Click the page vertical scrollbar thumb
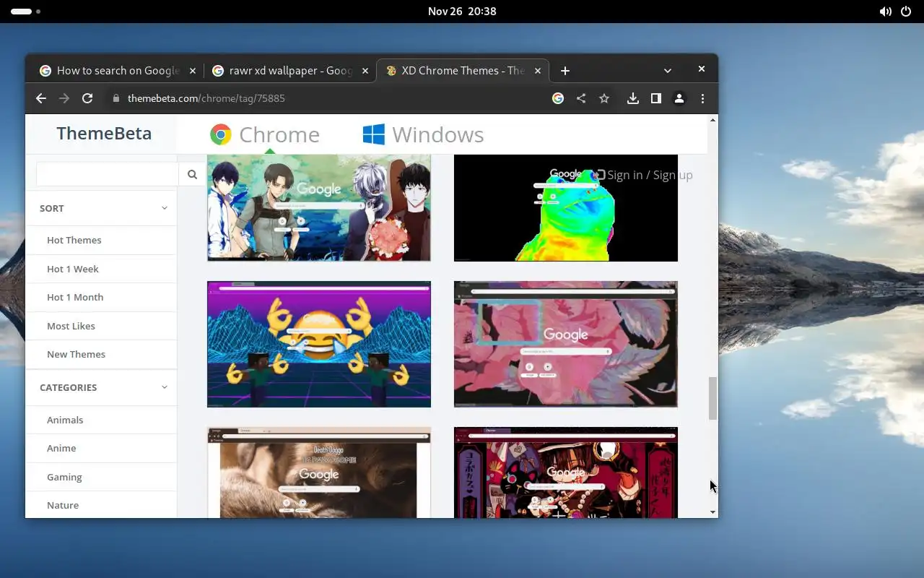This screenshot has width=924, height=578. [x=712, y=398]
